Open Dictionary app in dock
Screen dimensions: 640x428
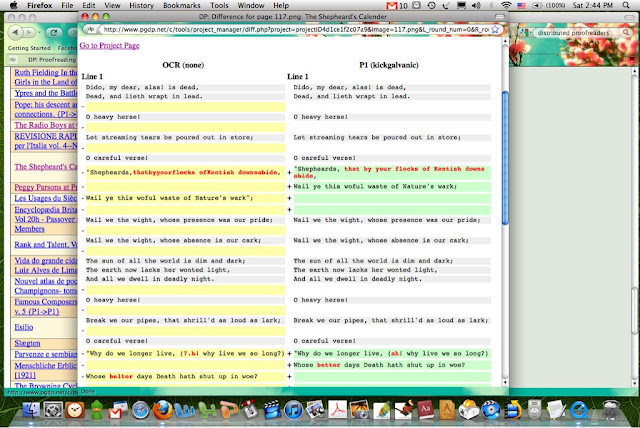[x=425, y=410]
